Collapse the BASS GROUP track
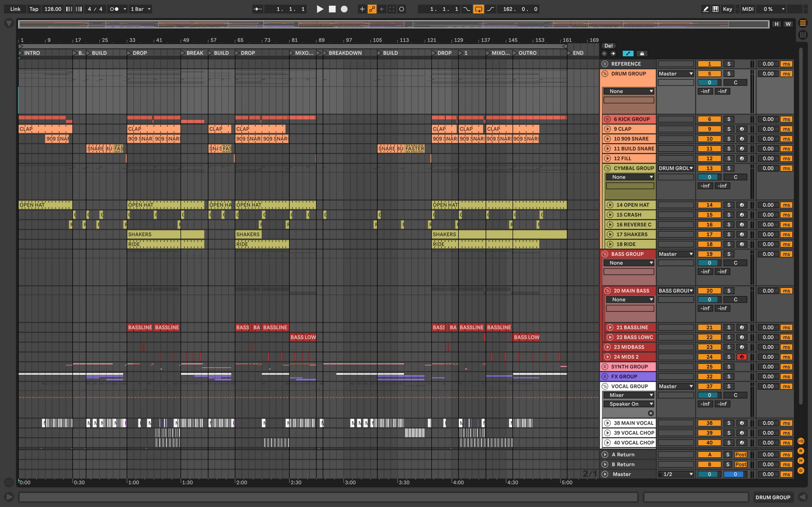Screen dimensions: 812x507 [x=605, y=254]
